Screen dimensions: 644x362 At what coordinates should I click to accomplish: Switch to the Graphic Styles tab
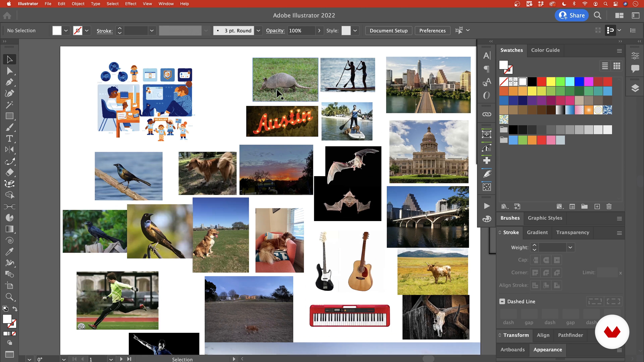[x=545, y=218]
